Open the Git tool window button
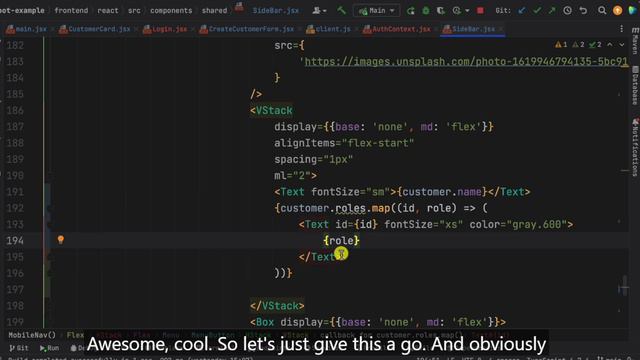The width and height of the screenshot is (640, 360). coord(19,348)
